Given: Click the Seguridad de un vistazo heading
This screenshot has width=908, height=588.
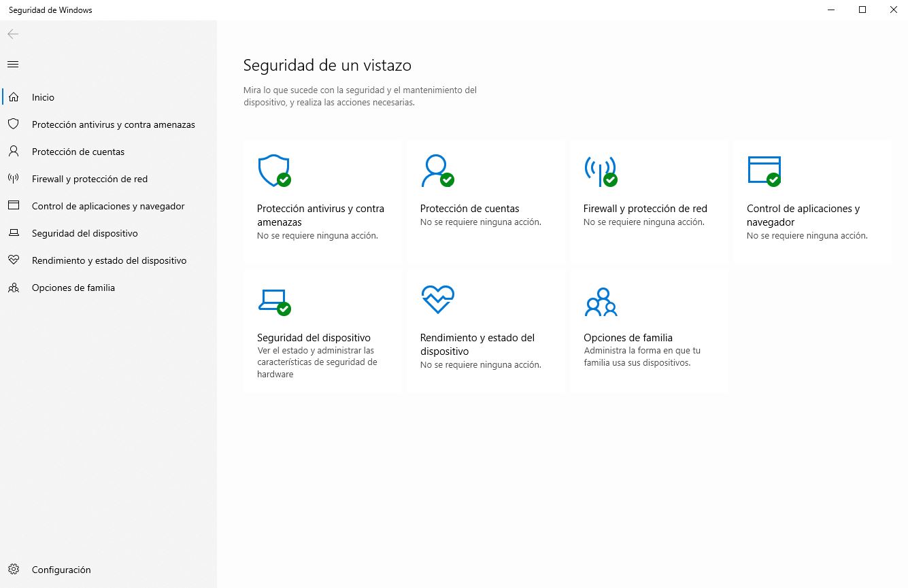Looking at the screenshot, I should coord(327,65).
